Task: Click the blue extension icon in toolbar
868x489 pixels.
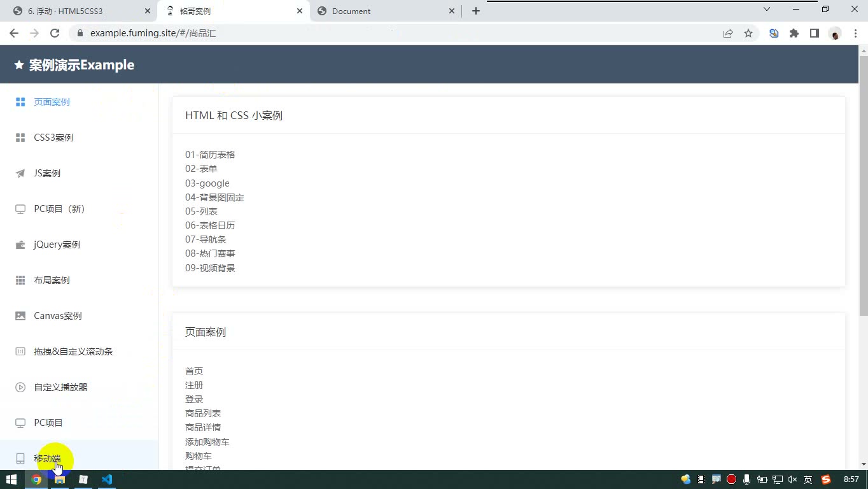Action: click(x=774, y=33)
